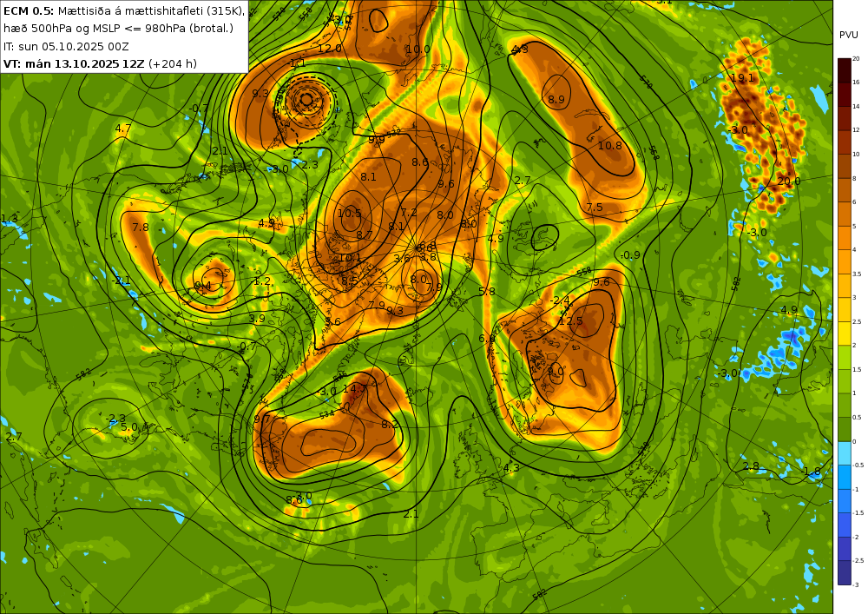This screenshot has height=614, width=868.
Task: Click the map value '2.8'
Action: click(751, 466)
